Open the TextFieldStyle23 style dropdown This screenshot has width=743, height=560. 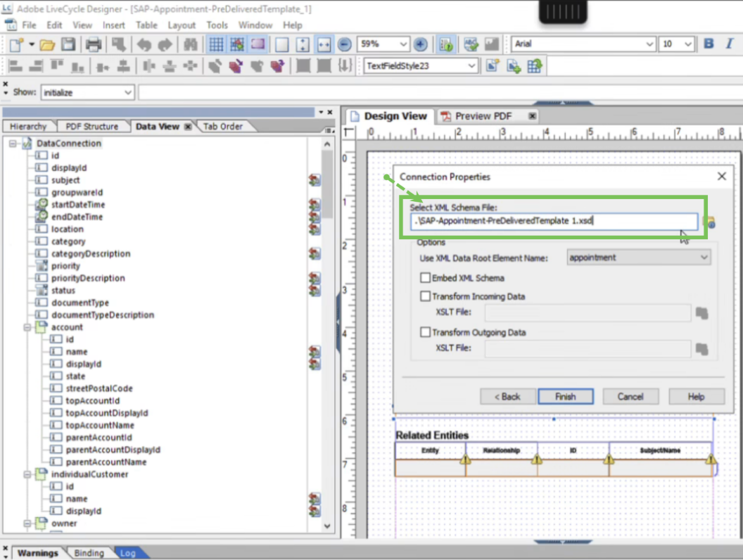[x=471, y=66]
